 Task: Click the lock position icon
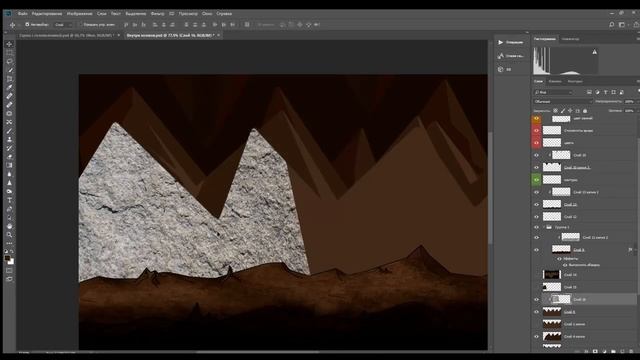(570, 111)
